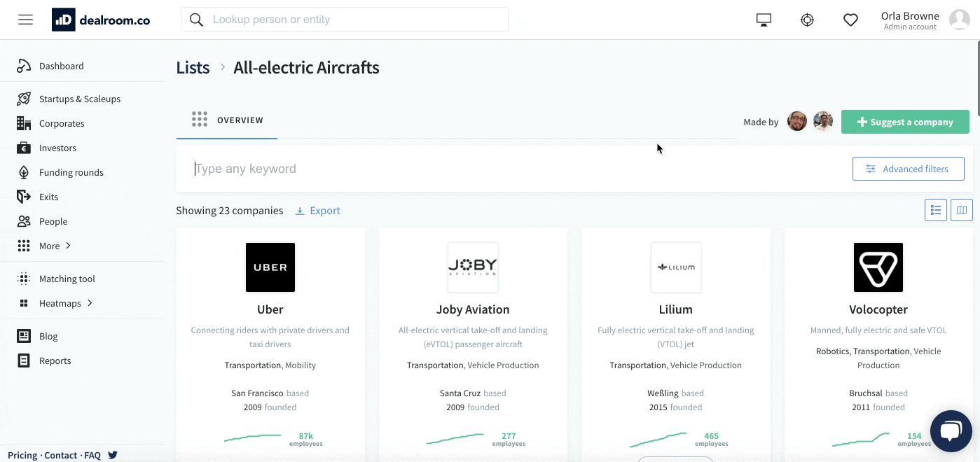
Task: Click the People sidebar icon
Action: (24, 221)
